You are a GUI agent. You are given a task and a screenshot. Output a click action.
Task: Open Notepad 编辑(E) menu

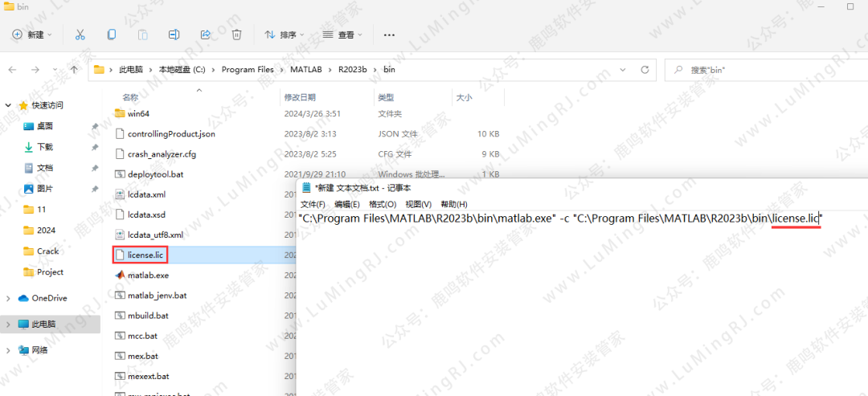tap(347, 204)
